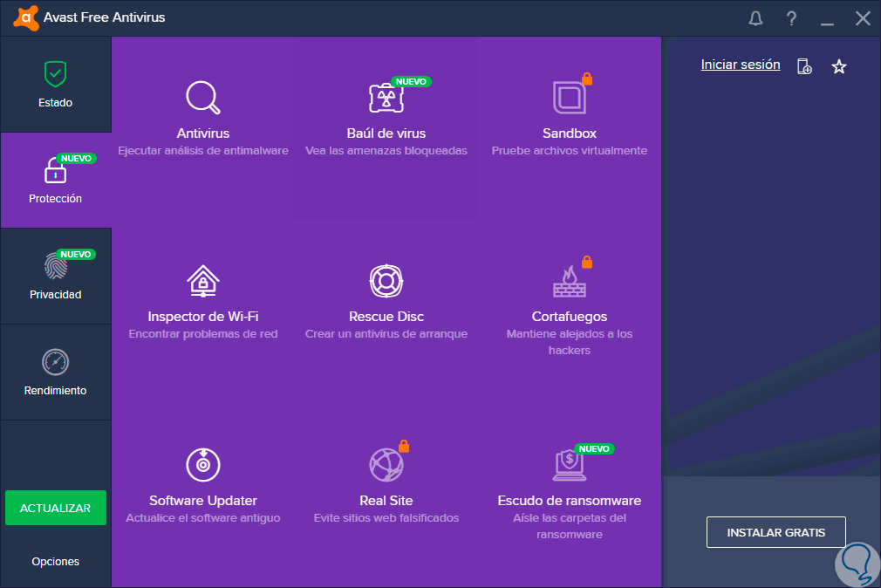
Task: Select the Protección tab label
Action: pyautogui.click(x=55, y=198)
